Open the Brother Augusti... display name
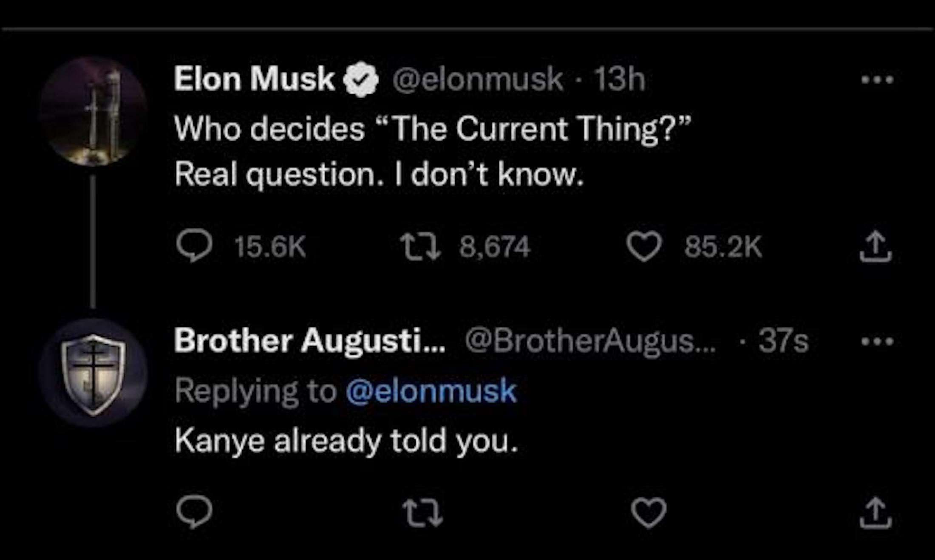Viewport: 935px width, 560px height. point(309,341)
